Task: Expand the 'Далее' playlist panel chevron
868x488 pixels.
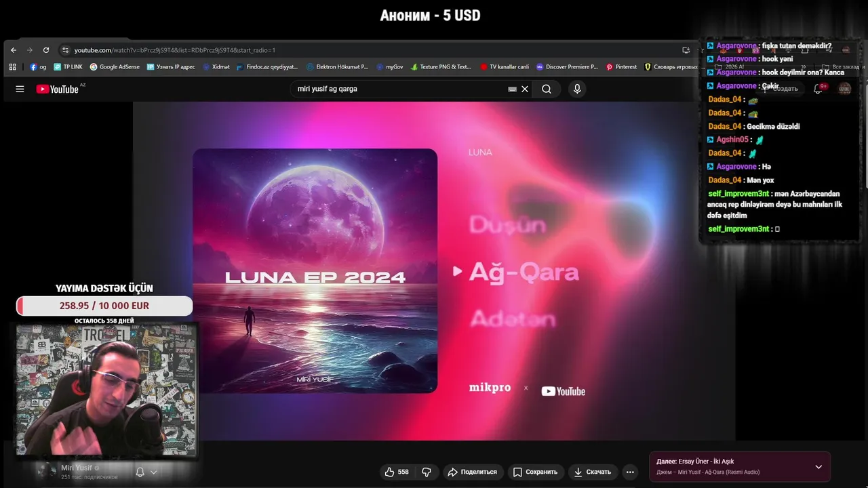Action: pyautogui.click(x=818, y=466)
